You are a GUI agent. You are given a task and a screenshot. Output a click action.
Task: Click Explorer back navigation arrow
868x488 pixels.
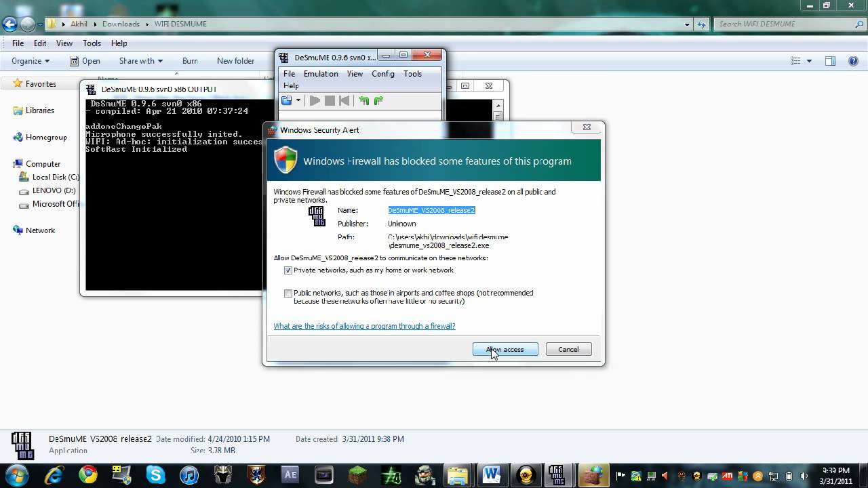coord(9,24)
